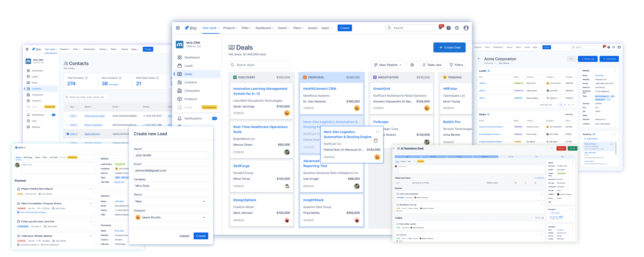The image size is (644, 257).
Task: Collapse Details panel on Acme Corporation page
Action: click(615, 71)
